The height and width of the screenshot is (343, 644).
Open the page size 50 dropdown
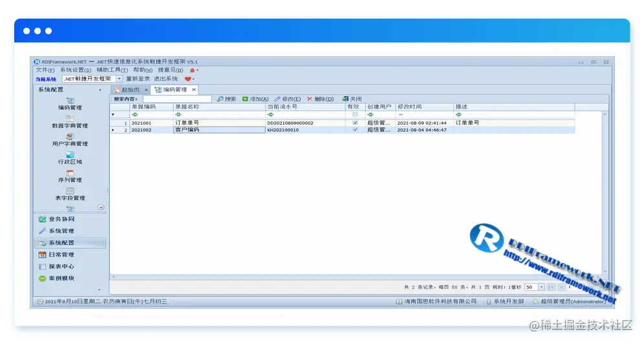coord(541,287)
